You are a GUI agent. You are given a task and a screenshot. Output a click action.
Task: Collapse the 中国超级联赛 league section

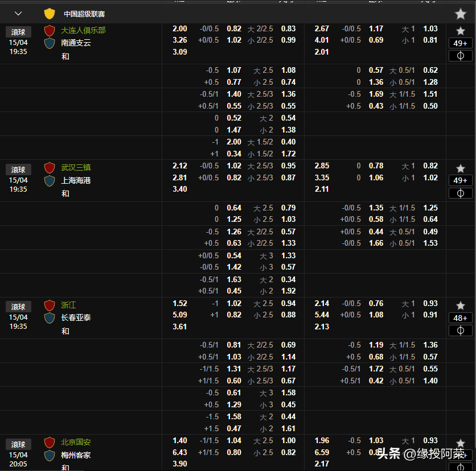tap(18, 14)
